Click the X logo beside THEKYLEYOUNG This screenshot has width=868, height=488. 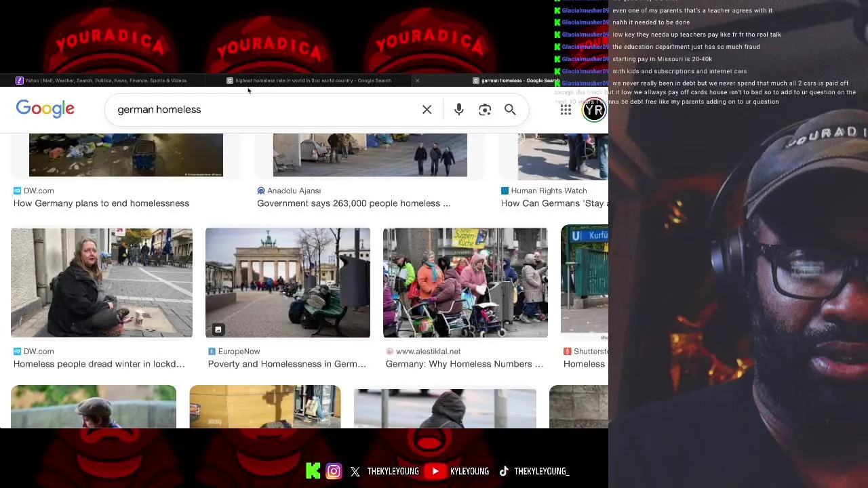[355, 472]
